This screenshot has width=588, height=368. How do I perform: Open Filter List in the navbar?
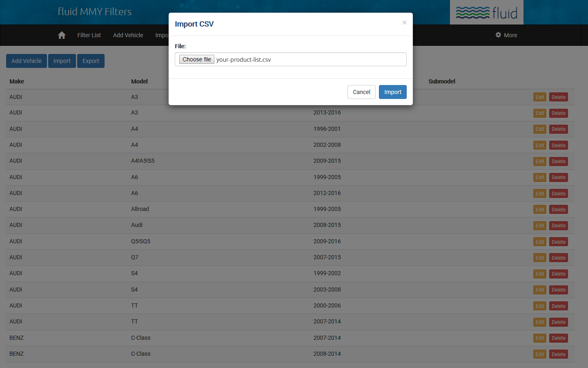pos(89,35)
